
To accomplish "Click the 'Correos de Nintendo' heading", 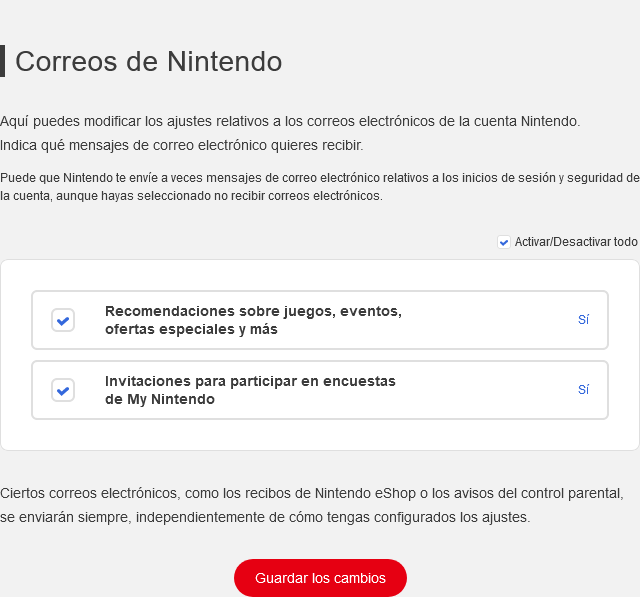I will (x=148, y=62).
